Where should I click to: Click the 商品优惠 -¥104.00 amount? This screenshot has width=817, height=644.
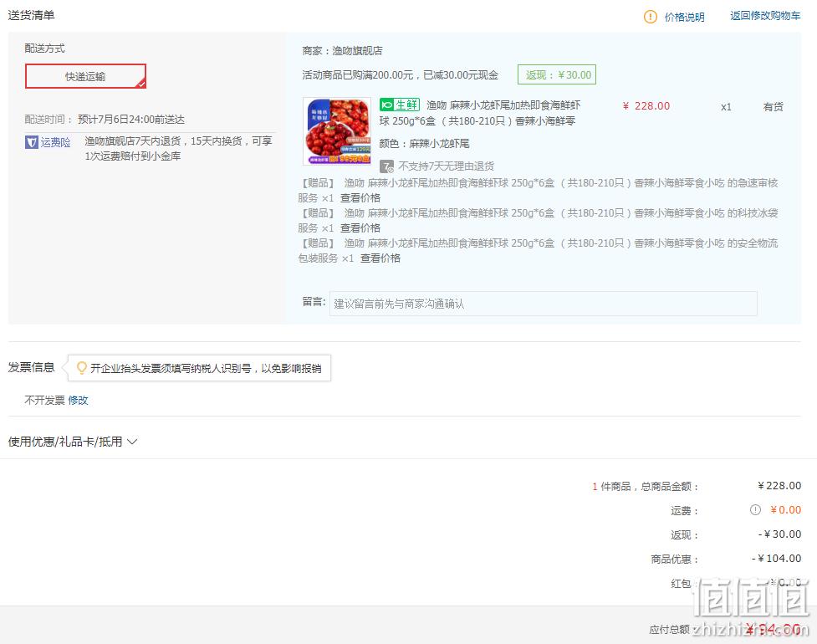click(x=776, y=559)
